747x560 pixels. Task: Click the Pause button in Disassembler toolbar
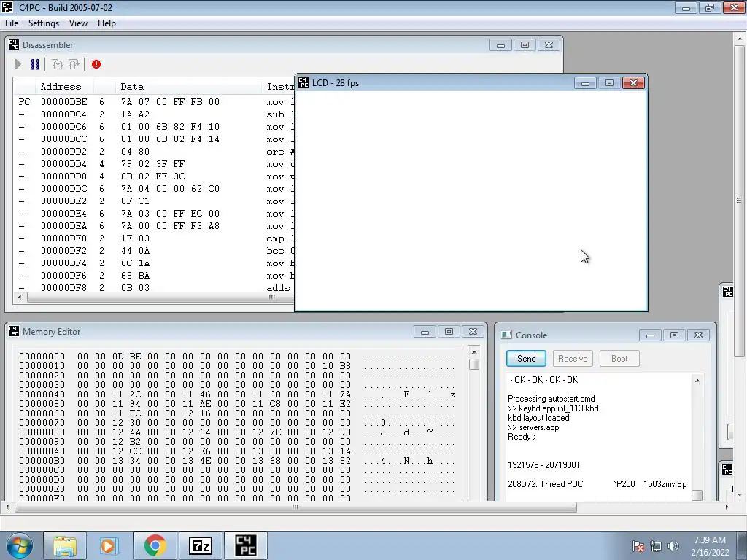35,64
